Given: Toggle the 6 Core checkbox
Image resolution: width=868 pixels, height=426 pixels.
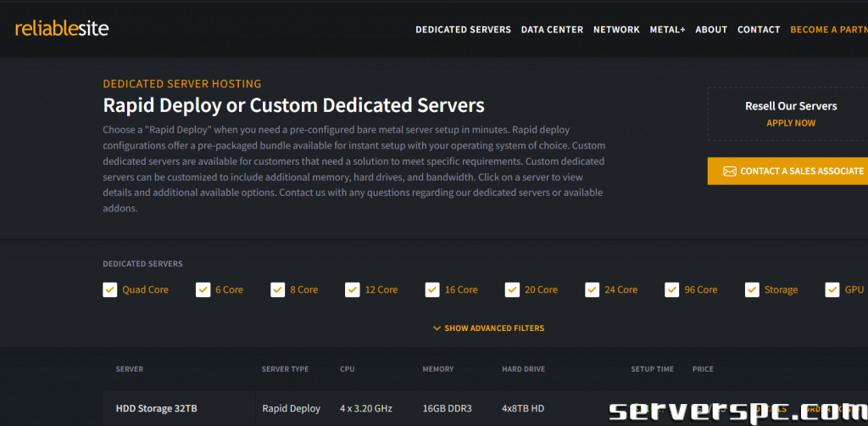Looking at the screenshot, I should click(x=203, y=290).
